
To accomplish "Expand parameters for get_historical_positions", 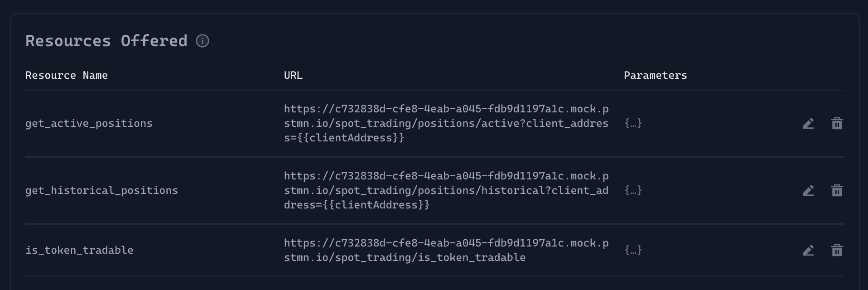I will 633,190.
